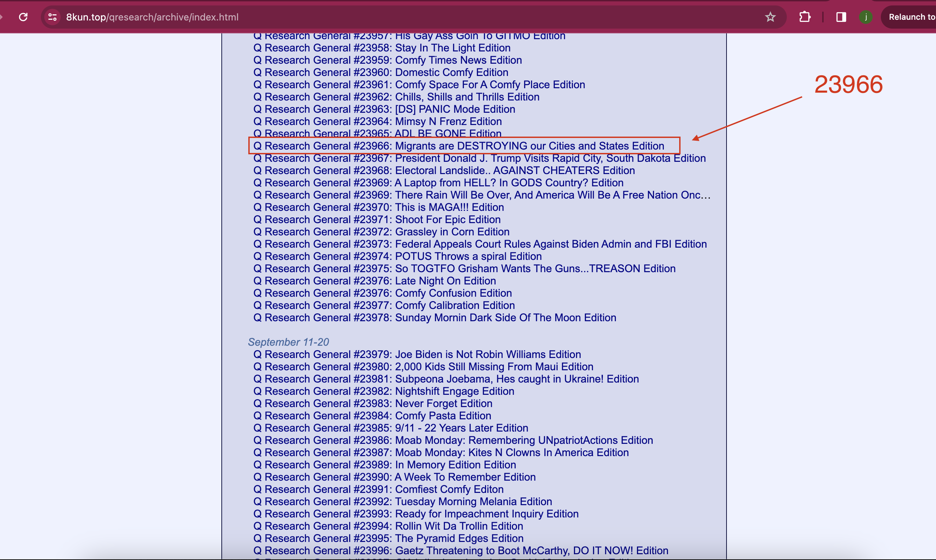Open #23991 Comfiest Comfy Editon
Image resolution: width=936 pixels, height=560 pixels.
coord(378,489)
